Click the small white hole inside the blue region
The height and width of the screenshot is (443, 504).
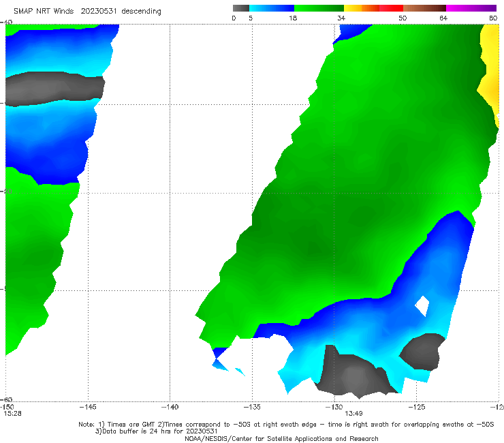tap(422, 305)
